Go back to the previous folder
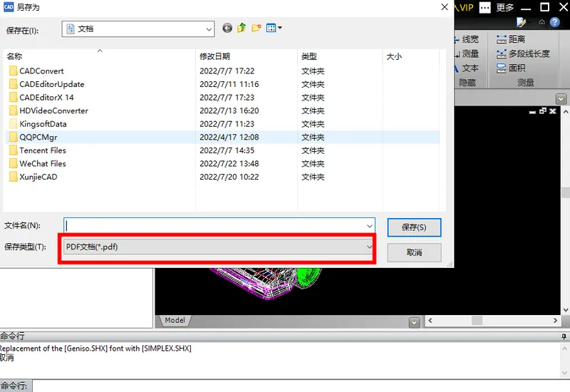This screenshot has width=570, height=392. tap(227, 28)
